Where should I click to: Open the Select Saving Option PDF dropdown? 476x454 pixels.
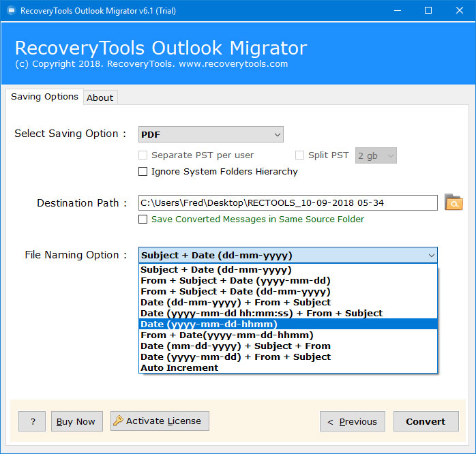[x=211, y=134]
